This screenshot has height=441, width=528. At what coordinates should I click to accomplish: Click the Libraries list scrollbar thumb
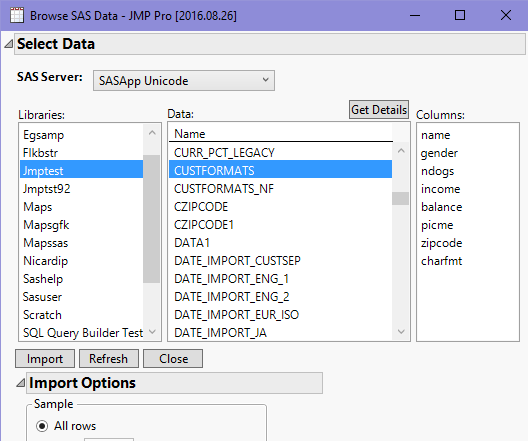pos(152,219)
